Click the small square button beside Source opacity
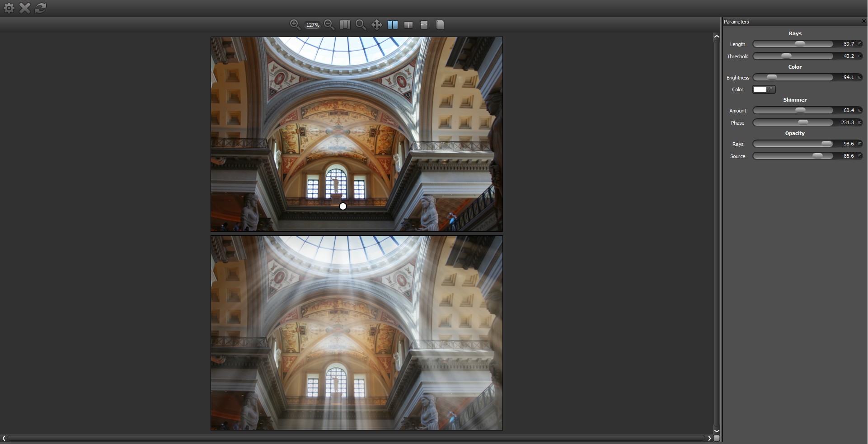 point(860,156)
